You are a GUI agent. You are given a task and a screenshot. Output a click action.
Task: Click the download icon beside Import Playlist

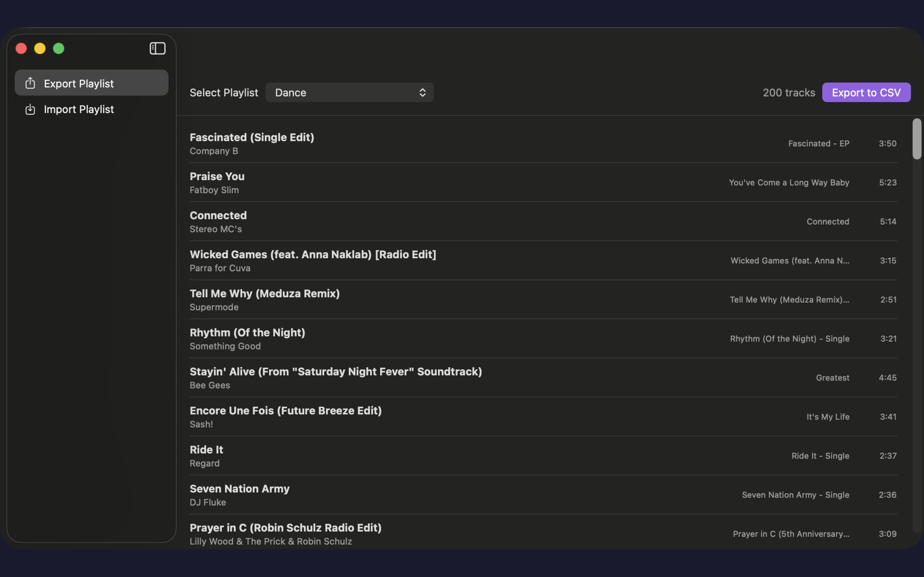click(x=30, y=109)
